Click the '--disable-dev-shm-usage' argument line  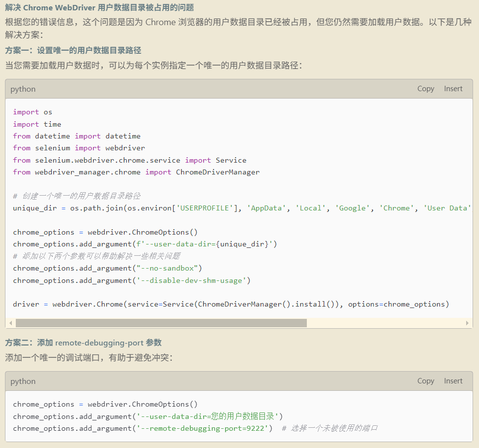[x=132, y=280]
